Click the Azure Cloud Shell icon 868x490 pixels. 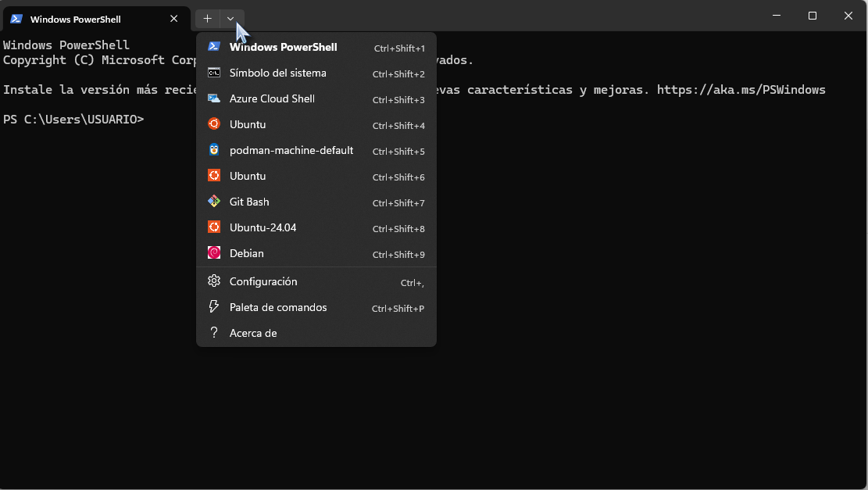click(x=213, y=98)
